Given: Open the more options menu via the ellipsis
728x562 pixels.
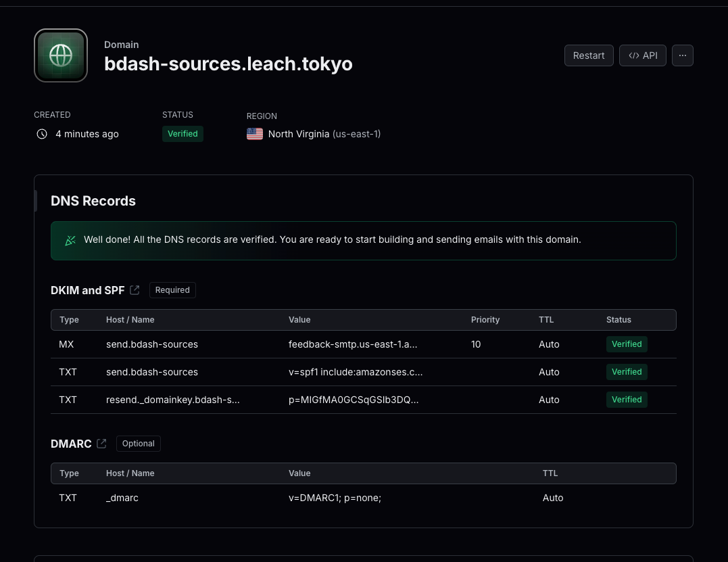Looking at the screenshot, I should [682, 55].
